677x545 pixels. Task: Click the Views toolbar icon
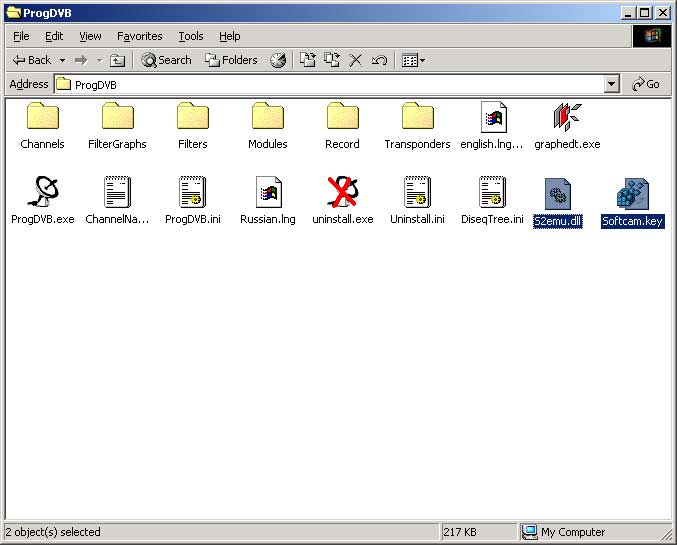pos(409,60)
